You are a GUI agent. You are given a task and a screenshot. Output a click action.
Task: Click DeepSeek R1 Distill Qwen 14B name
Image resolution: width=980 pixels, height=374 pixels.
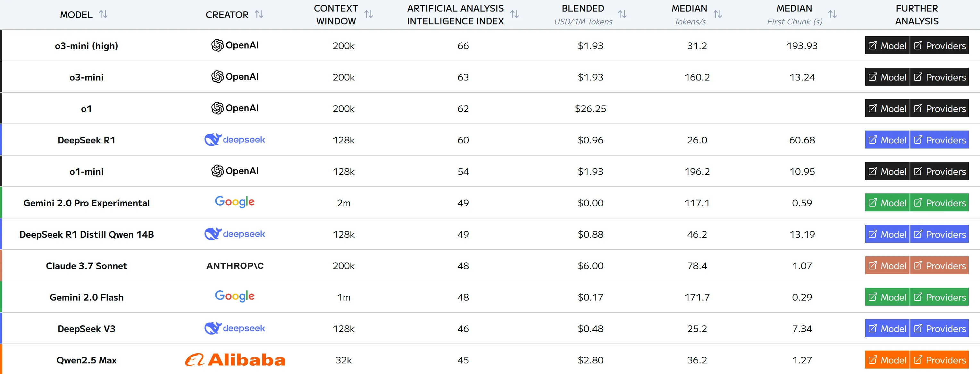(86, 234)
